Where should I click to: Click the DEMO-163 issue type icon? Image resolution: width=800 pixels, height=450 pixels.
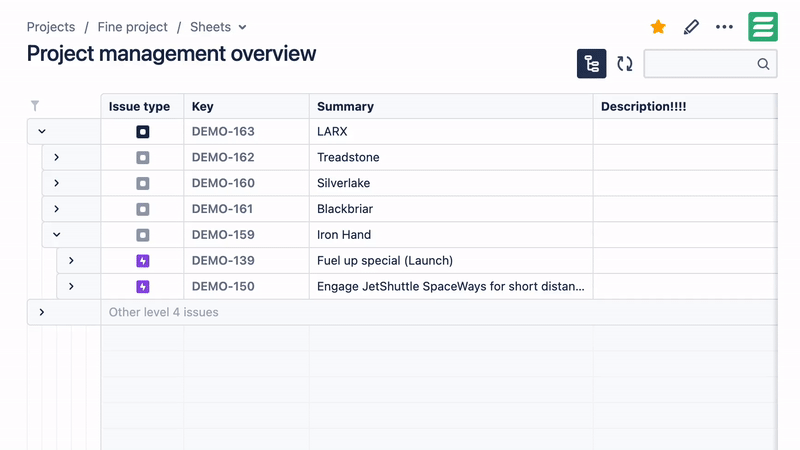pyautogui.click(x=143, y=132)
